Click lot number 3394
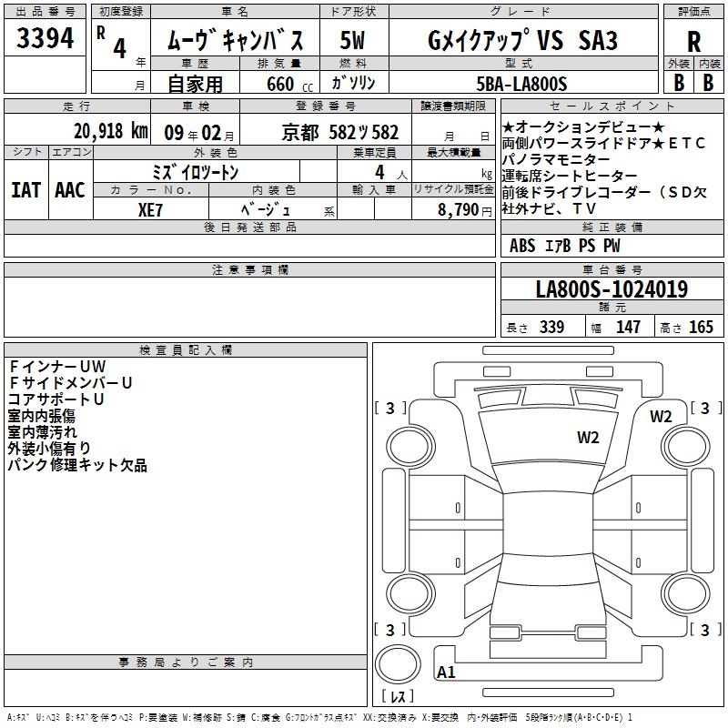Viewport: 728px width, 728px height. (x=45, y=38)
